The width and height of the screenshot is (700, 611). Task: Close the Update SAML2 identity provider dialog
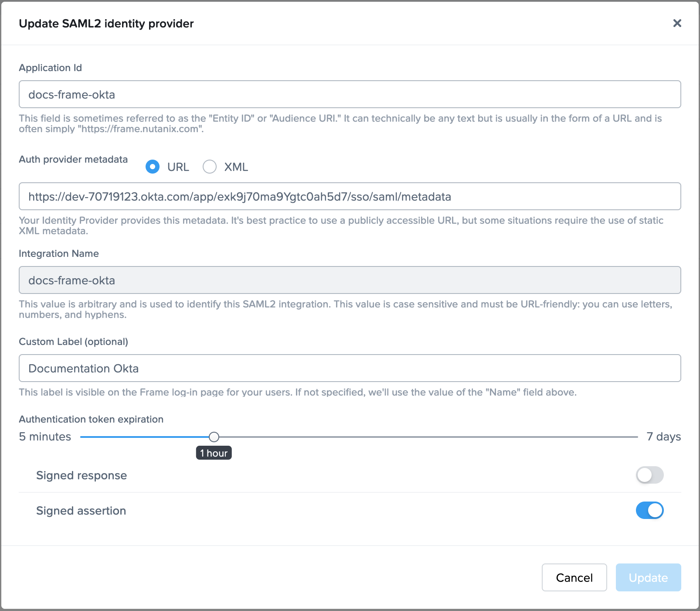pos(677,24)
